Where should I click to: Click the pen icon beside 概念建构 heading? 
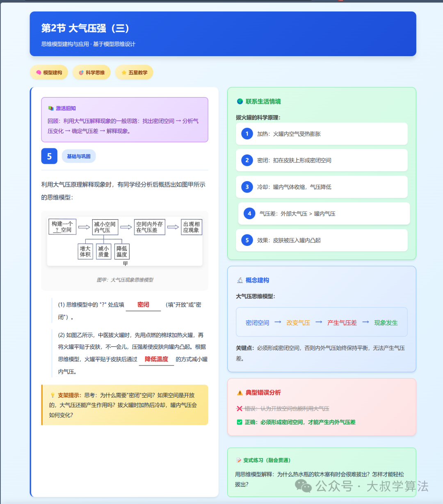pos(240,280)
